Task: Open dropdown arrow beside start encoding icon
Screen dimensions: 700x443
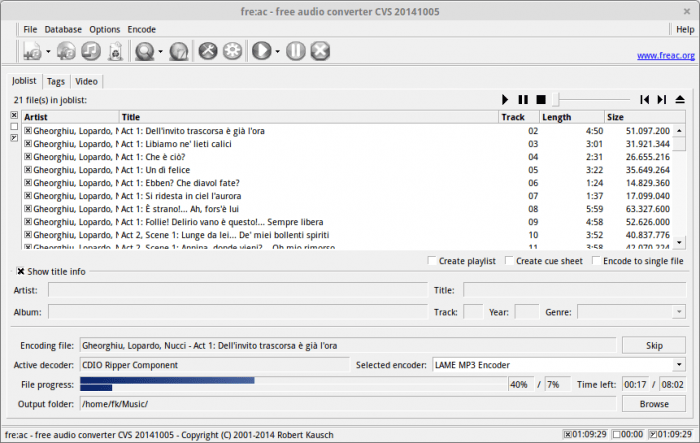Action: pyautogui.click(x=277, y=51)
